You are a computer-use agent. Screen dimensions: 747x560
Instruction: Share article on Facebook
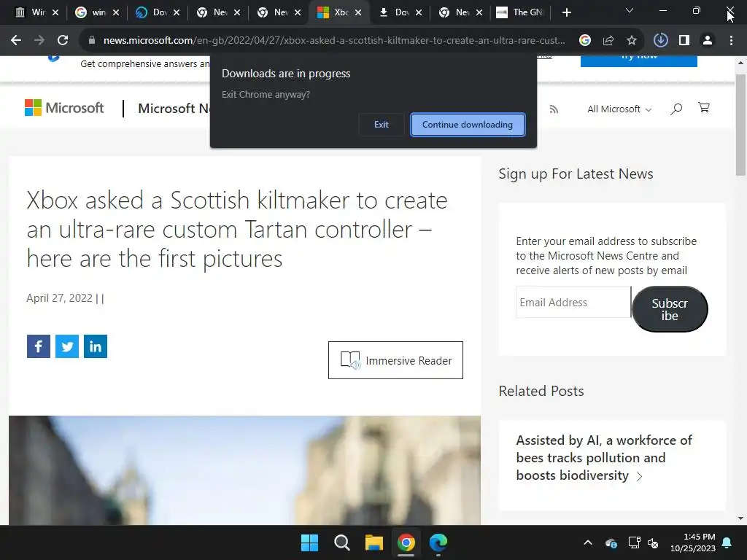39,346
